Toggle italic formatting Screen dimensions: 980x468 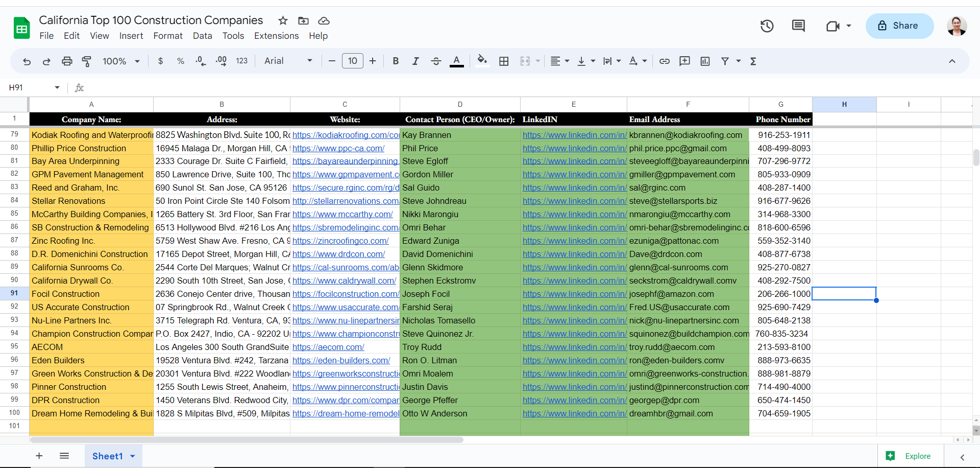point(415,61)
